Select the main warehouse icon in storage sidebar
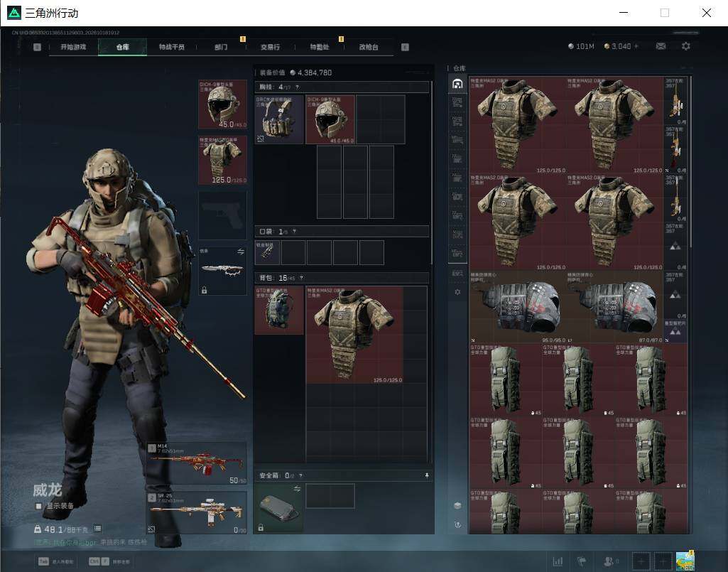 pos(457,84)
